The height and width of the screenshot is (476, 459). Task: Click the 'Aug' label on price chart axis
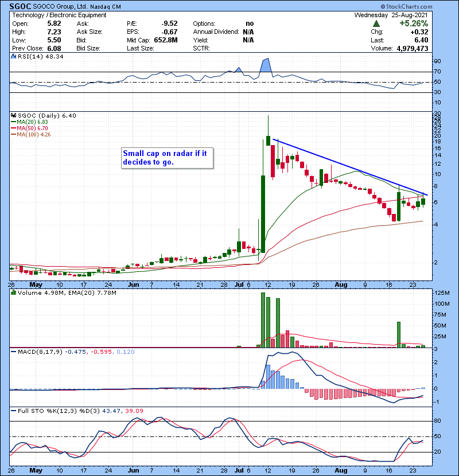[x=341, y=285]
